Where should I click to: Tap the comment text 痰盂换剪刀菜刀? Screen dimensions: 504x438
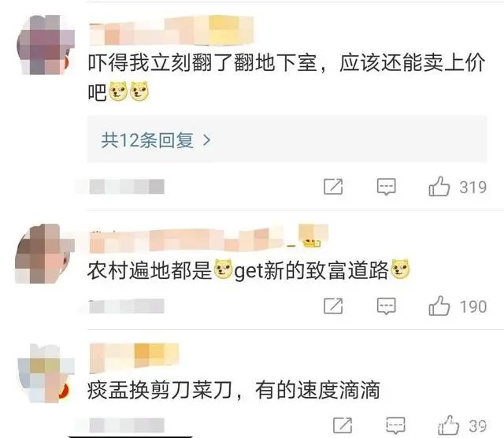159,390
